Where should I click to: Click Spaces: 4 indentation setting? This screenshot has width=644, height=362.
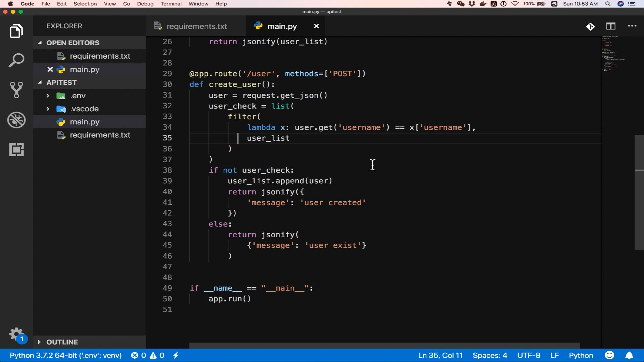point(490,355)
